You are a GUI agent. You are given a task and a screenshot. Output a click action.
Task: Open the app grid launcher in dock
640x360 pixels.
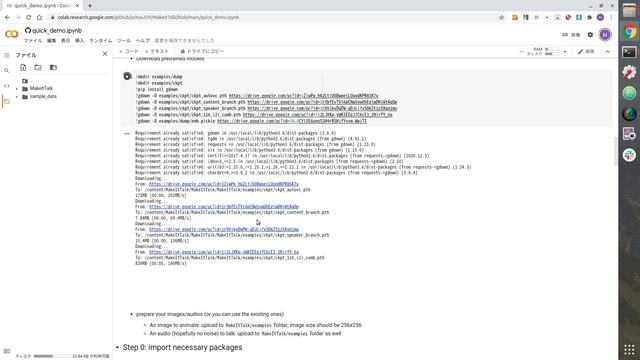pos(629,349)
